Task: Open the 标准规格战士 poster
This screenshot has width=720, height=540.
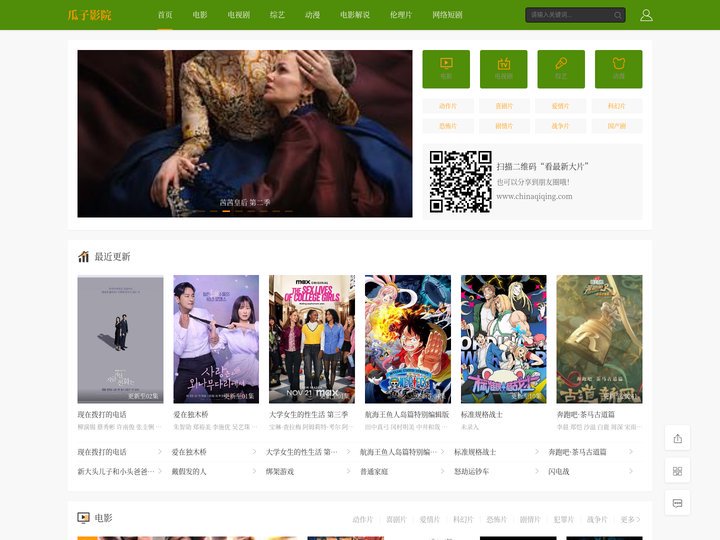Action: click(x=504, y=339)
